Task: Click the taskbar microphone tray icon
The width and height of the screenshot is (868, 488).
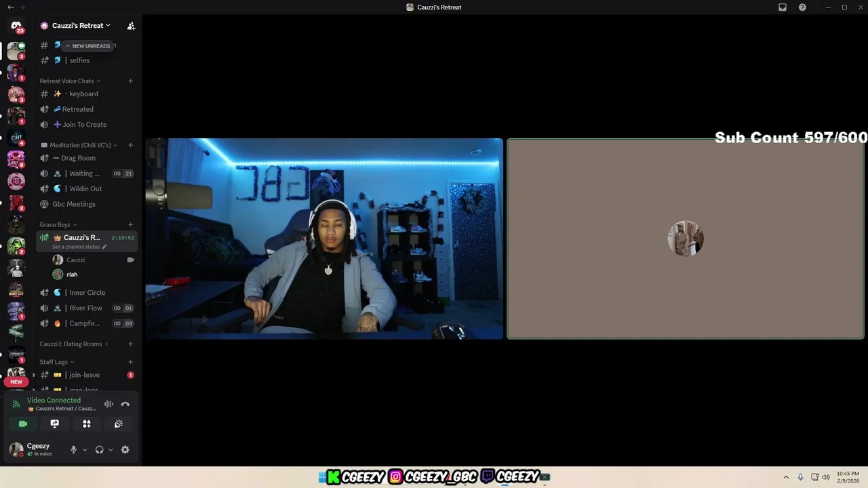Action: pos(801,477)
